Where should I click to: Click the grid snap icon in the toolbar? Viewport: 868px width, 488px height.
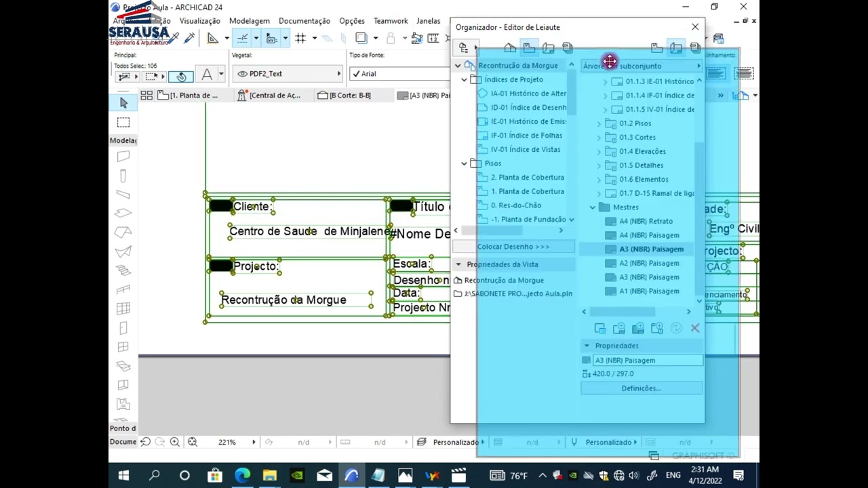(301, 38)
